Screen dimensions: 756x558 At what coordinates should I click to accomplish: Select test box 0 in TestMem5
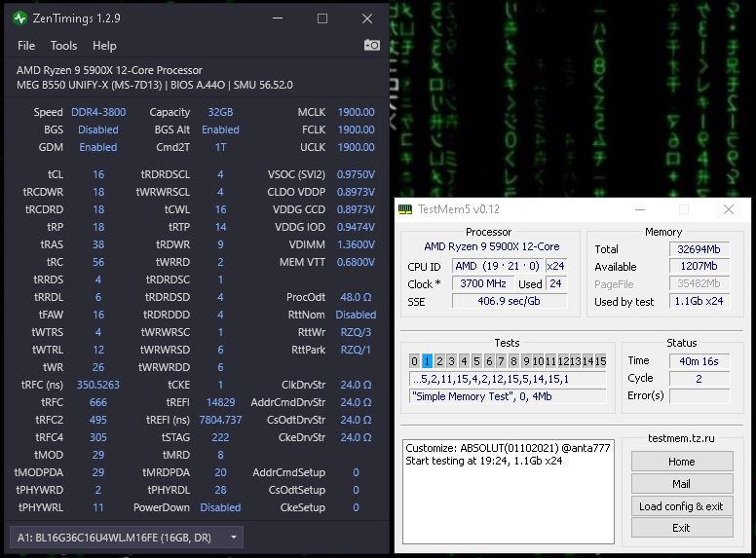coord(414,361)
